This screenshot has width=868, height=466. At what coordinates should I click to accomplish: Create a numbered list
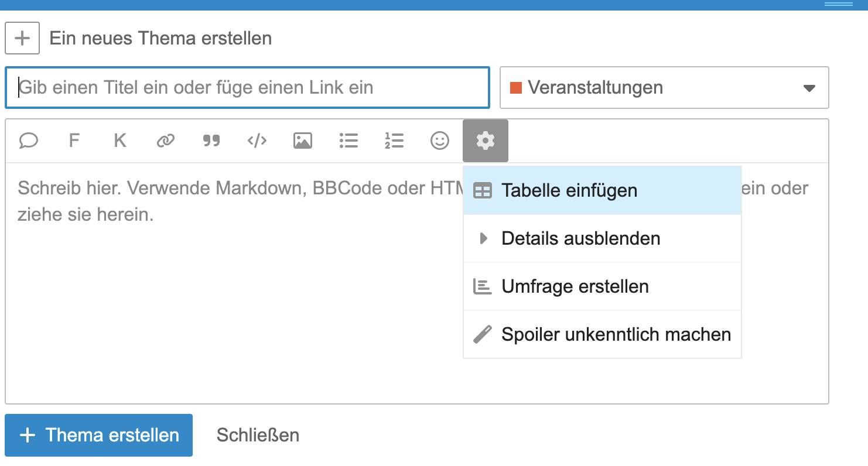pos(394,141)
